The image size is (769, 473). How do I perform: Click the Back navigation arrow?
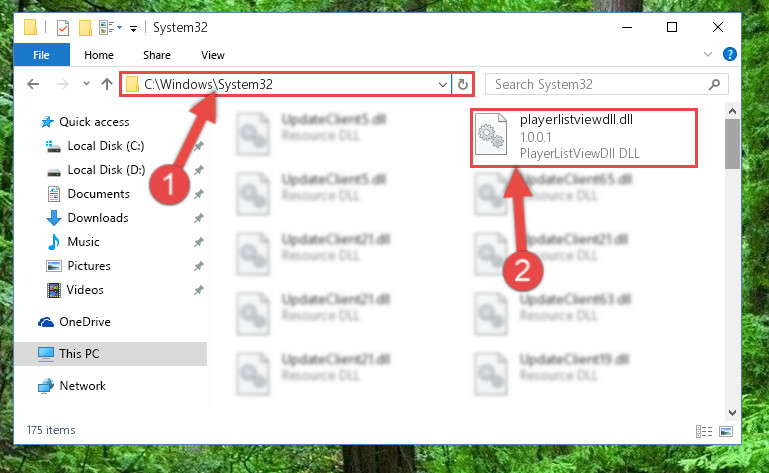pos(33,84)
